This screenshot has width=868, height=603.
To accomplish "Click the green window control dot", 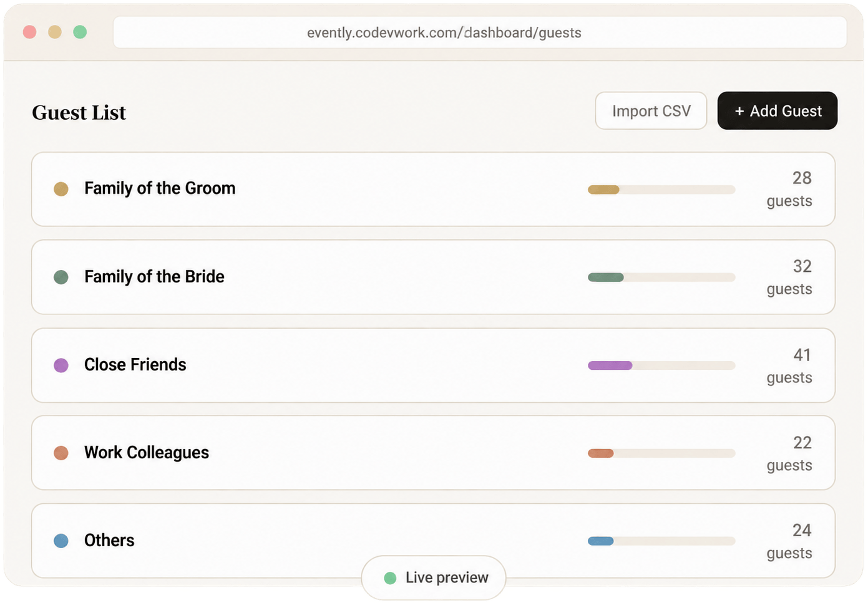I will (80, 32).
